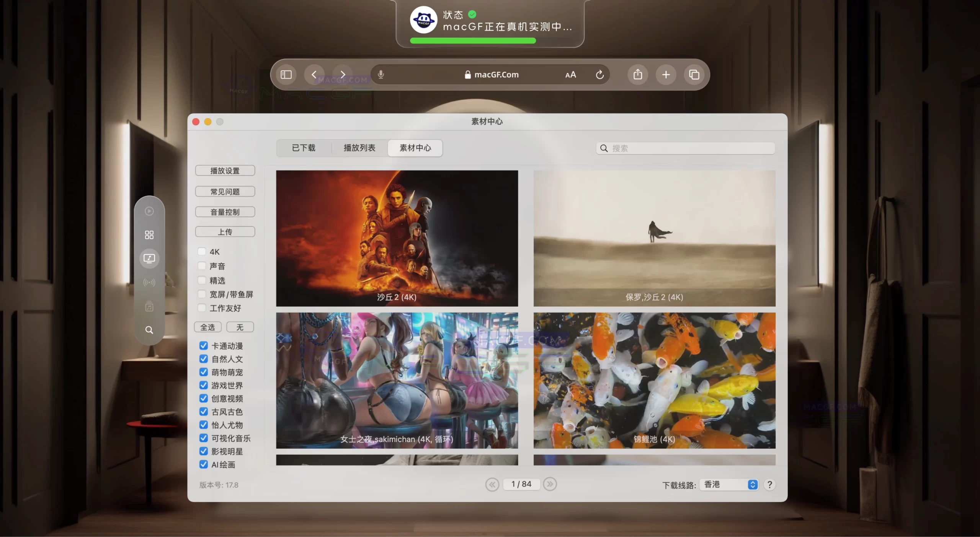Click the sidebar toggle icon in browser bar
Image resolution: width=980 pixels, height=537 pixels.
tap(286, 75)
